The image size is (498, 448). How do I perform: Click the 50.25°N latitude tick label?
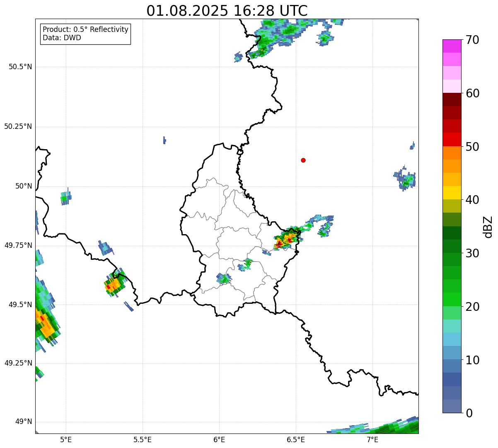point(18,126)
